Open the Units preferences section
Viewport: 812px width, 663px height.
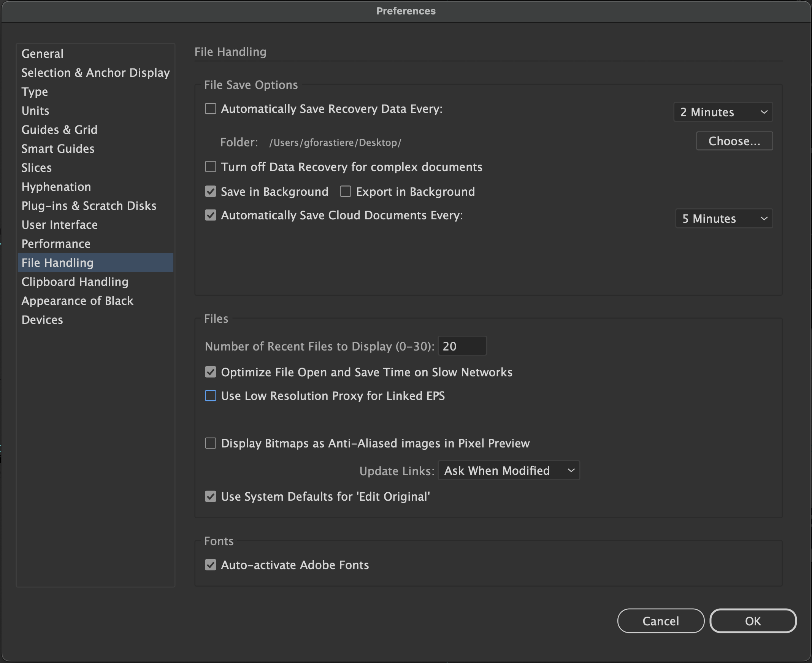point(35,111)
